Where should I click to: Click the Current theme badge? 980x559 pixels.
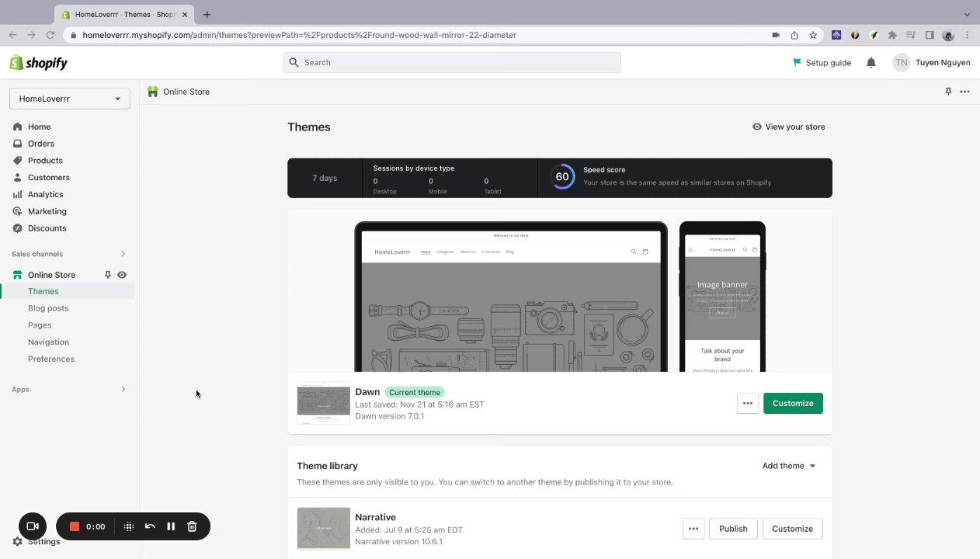tap(415, 392)
